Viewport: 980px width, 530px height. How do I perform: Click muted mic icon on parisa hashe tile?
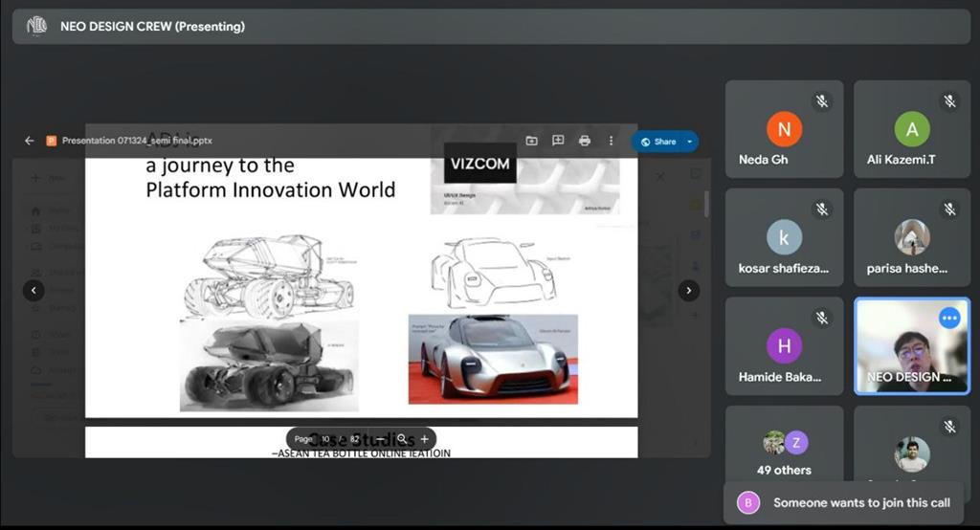pyautogui.click(x=950, y=210)
